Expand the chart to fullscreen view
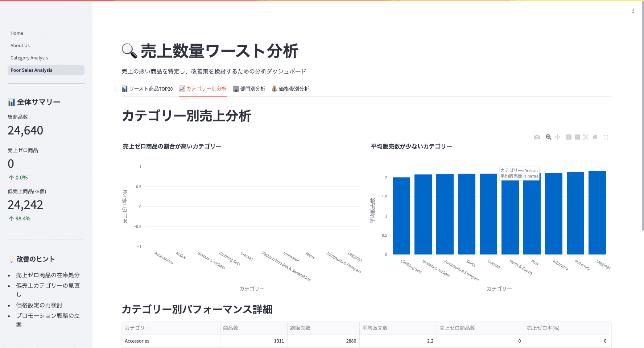The height and width of the screenshot is (348, 644). pos(606,137)
